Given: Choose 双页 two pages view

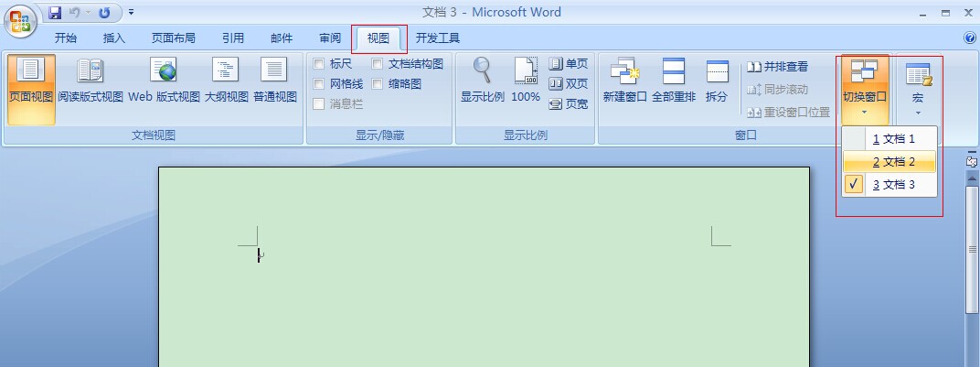Looking at the screenshot, I should click(x=568, y=84).
